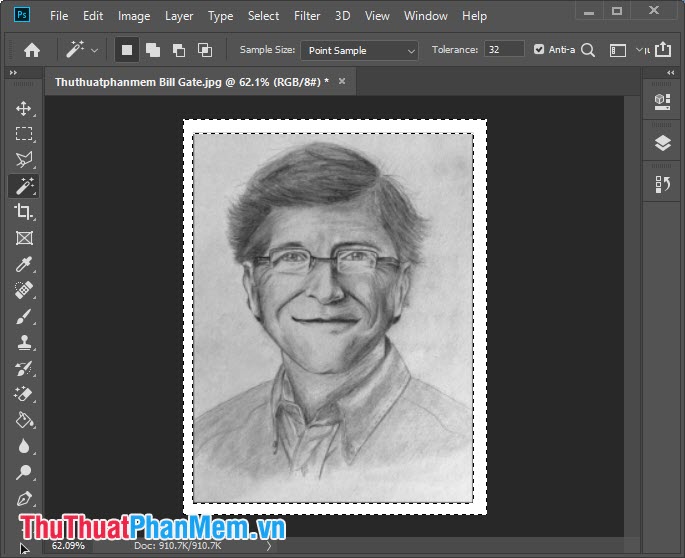Select the Blur tool
The height and width of the screenshot is (558, 685).
pyautogui.click(x=24, y=446)
